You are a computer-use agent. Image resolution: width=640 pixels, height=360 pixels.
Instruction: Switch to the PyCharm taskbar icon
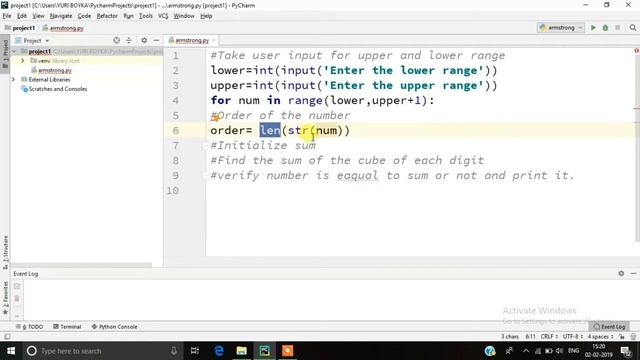(264, 351)
